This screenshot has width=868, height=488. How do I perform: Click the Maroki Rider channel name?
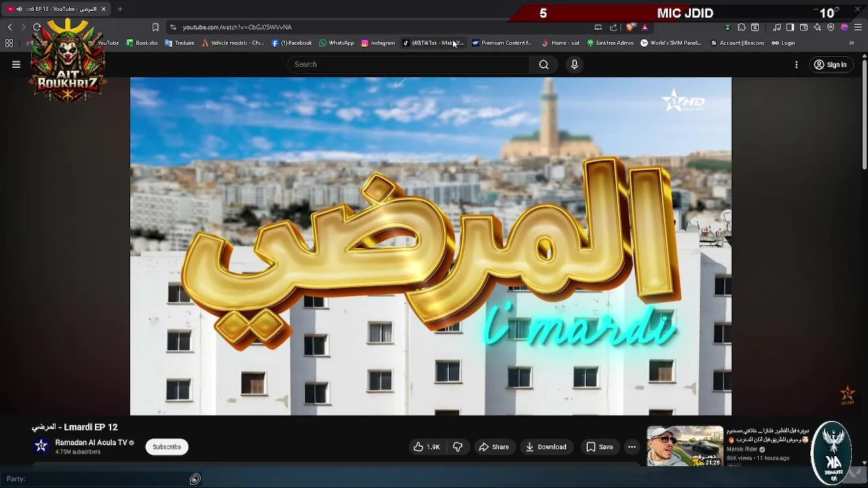[742, 449]
